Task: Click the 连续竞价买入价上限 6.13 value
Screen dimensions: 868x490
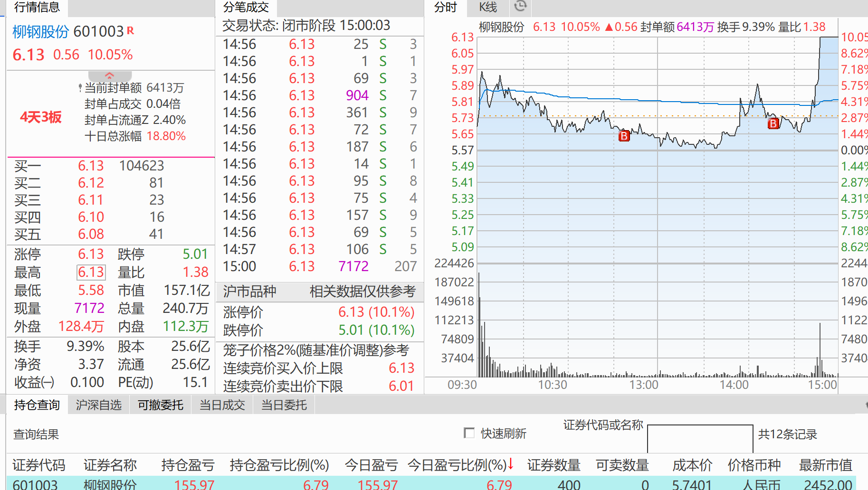Action: [401, 368]
